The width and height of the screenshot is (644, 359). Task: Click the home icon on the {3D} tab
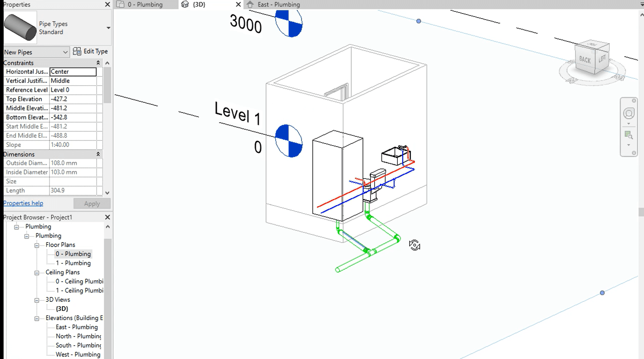tap(185, 5)
